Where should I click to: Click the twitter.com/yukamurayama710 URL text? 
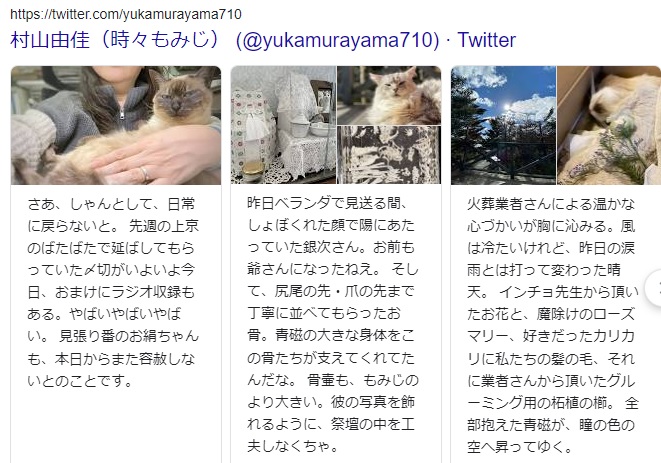click(126, 14)
